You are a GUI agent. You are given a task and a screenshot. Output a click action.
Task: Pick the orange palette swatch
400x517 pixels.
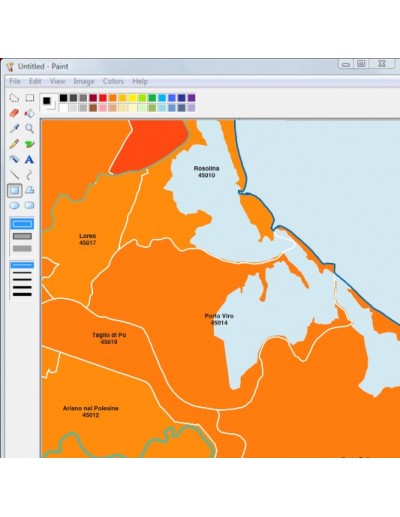(113, 98)
